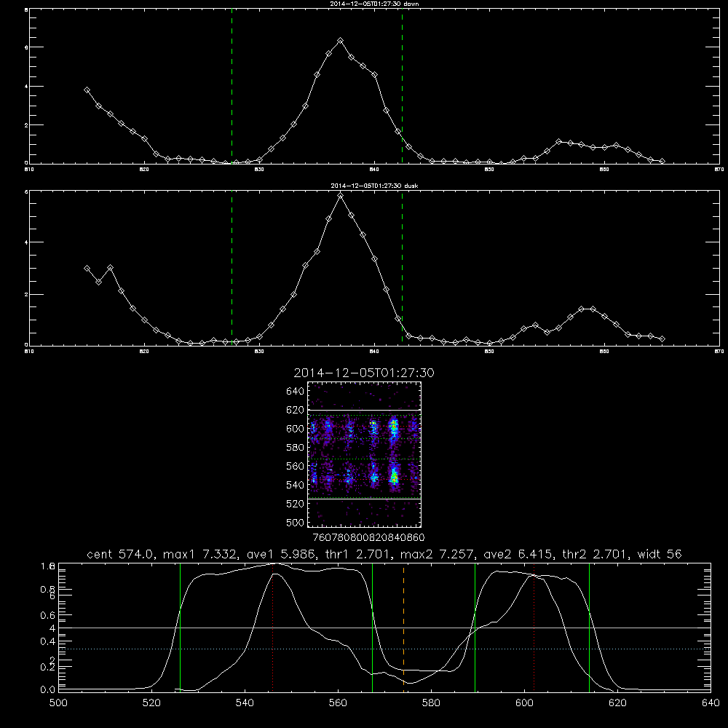
Task: Click the 'thr2 2.701' value in the stats line
Action: 596,554
